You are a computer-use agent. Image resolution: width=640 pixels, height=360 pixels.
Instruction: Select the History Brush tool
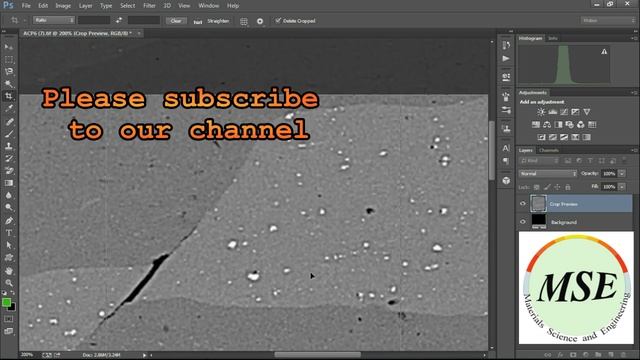click(9, 158)
